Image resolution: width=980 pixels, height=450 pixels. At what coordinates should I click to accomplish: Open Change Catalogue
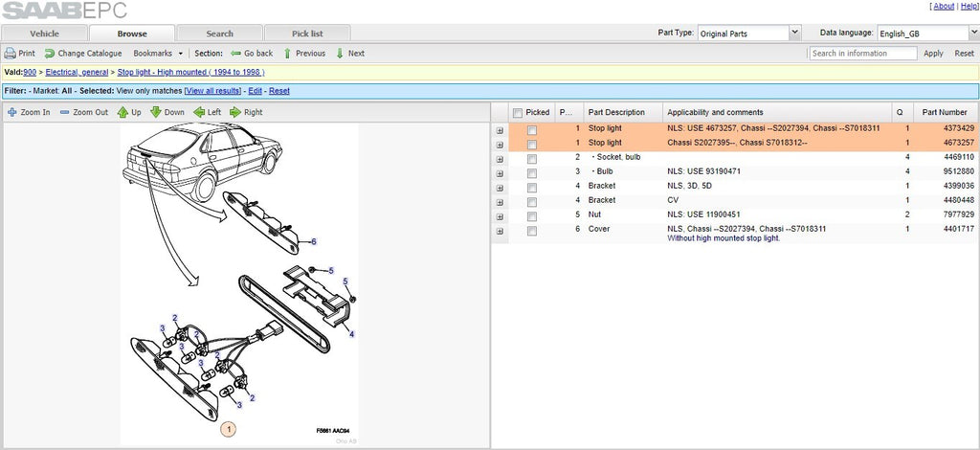[83, 54]
